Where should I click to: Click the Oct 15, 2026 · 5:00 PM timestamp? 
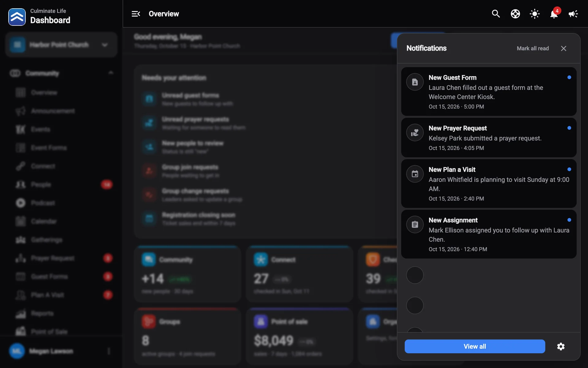(x=456, y=106)
